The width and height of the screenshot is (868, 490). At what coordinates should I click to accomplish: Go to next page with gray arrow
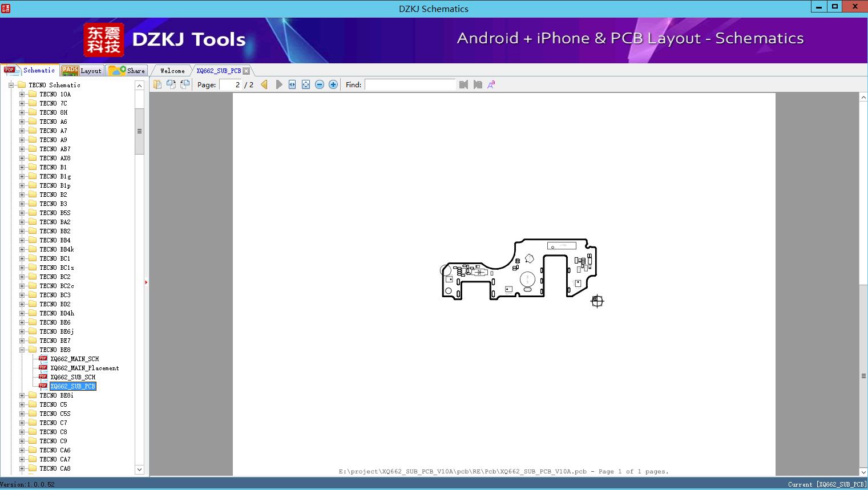[278, 84]
